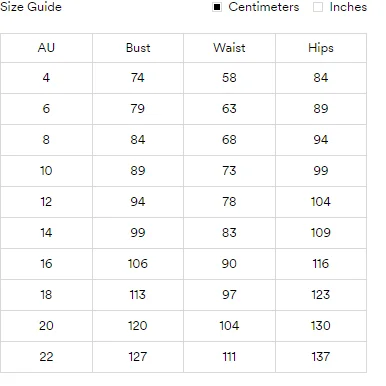Click AU size 16 row label
This screenshot has width=386, height=386.
[x=46, y=264]
